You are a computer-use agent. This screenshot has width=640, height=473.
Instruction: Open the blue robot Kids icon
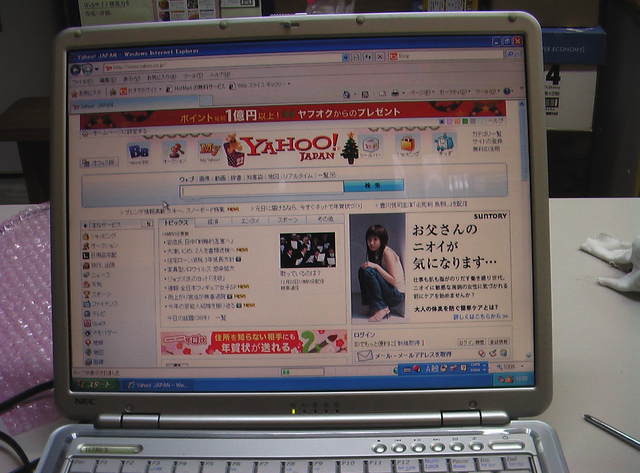(444, 144)
